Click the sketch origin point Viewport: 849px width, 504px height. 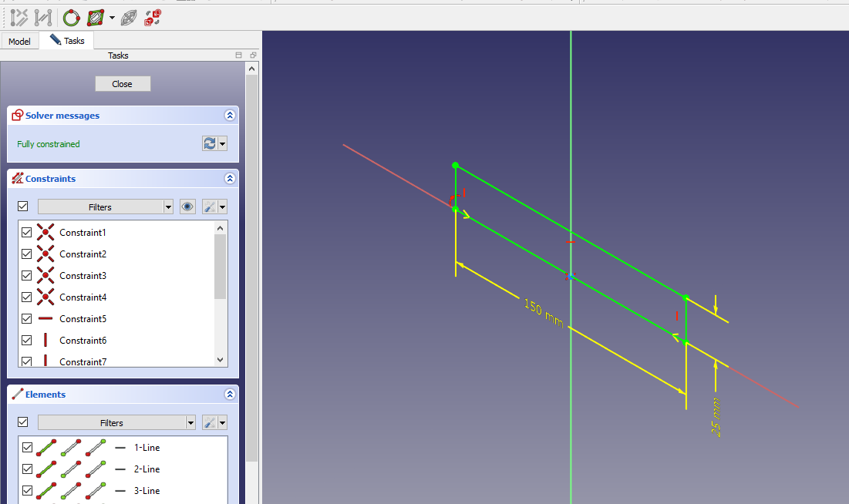pyautogui.click(x=570, y=277)
